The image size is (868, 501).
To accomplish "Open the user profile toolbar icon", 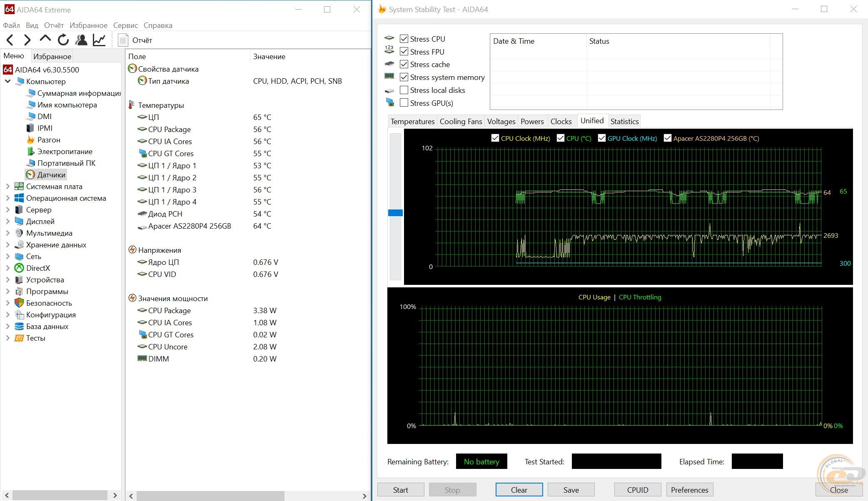I will 81,40.
